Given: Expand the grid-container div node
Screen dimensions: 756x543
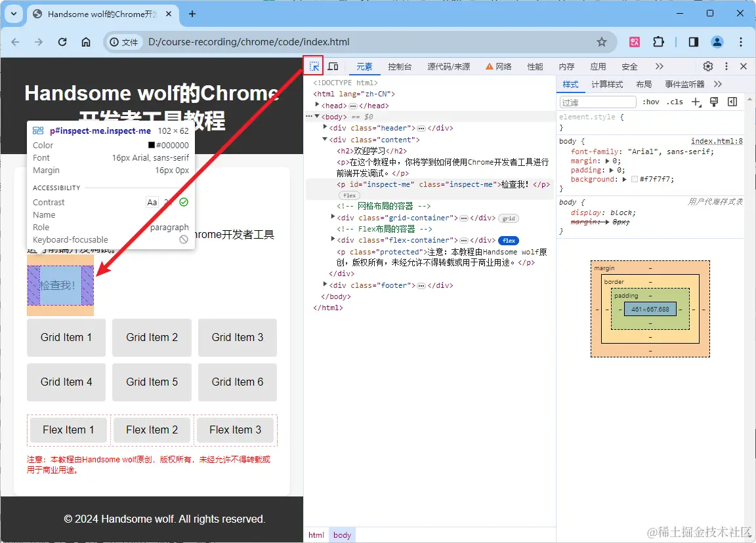Looking at the screenshot, I should coord(333,217).
